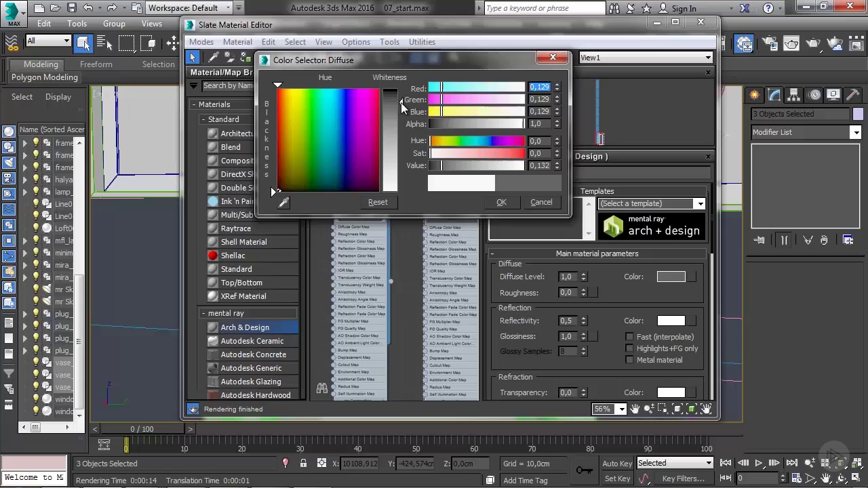
Task: Click the Play Animation button
Action: click(759, 463)
